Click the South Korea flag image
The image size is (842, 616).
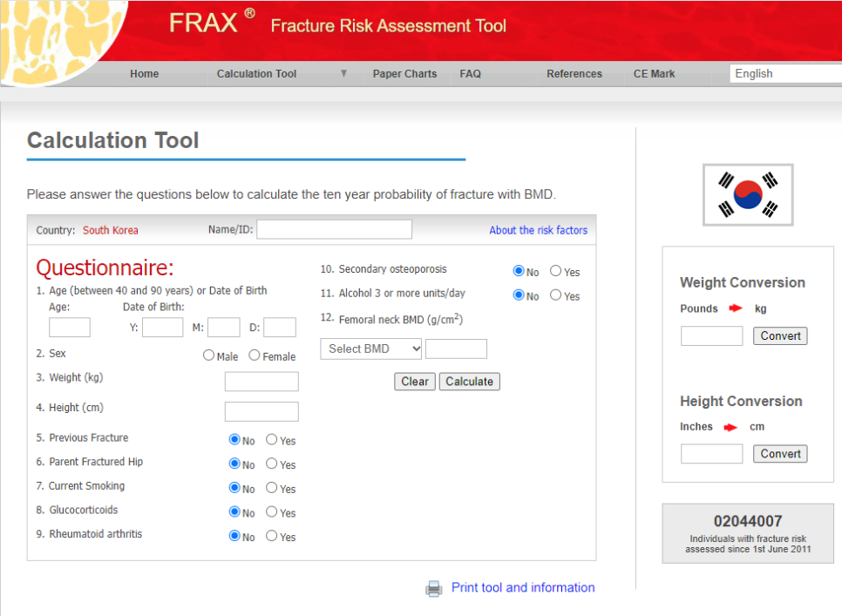click(x=748, y=195)
